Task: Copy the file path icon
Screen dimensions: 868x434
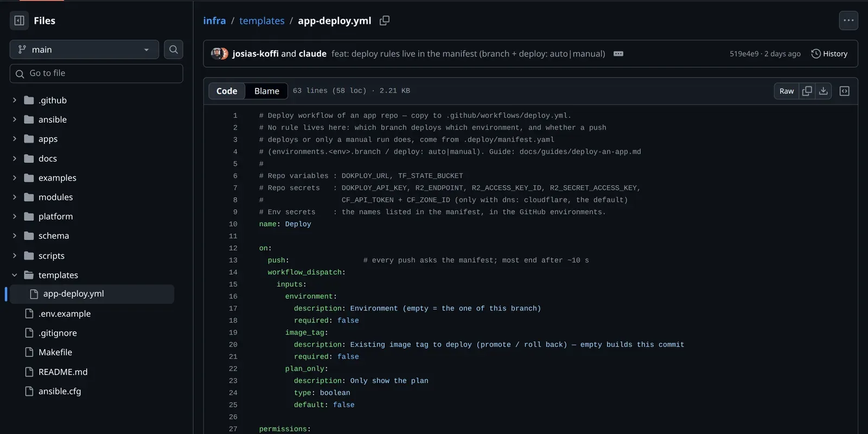Action: (385, 21)
